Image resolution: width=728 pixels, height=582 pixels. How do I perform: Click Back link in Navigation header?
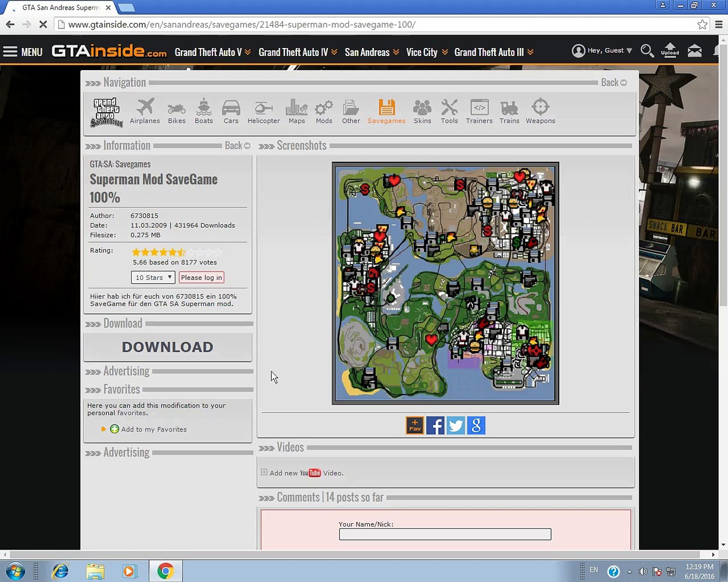(x=614, y=82)
